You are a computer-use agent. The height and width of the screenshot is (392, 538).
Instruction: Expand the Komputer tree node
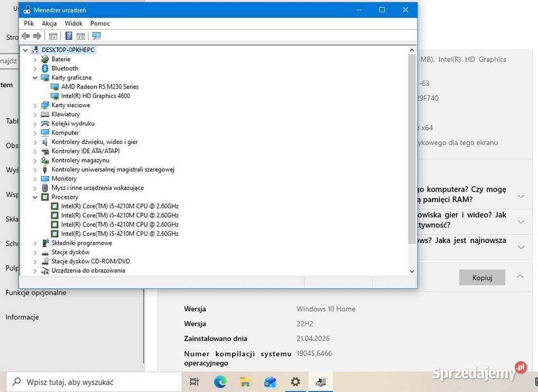tap(35, 133)
